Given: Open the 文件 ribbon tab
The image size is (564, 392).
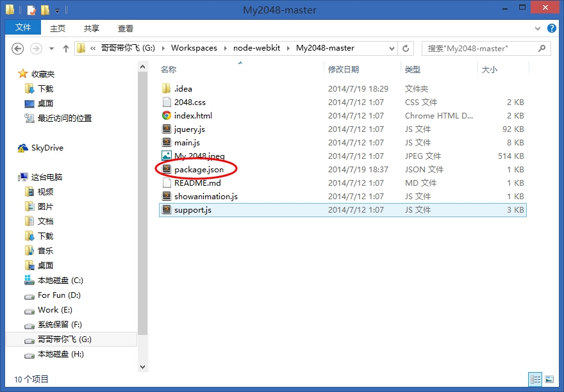Looking at the screenshot, I should point(23,28).
